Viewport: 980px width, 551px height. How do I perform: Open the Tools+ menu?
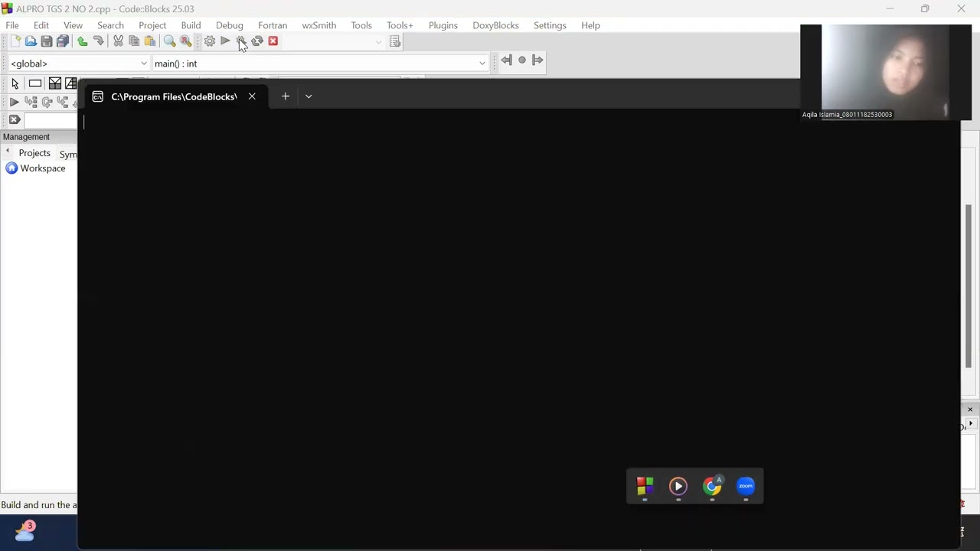[x=400, y=25]
